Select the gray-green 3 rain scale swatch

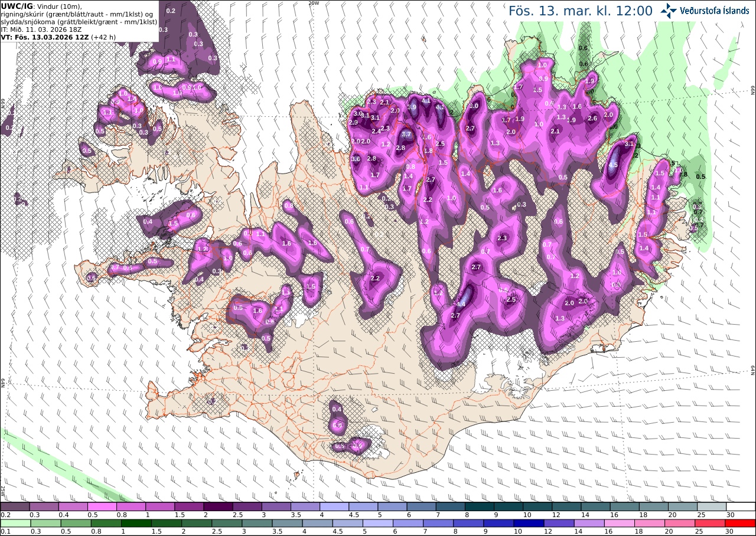[257, 523]
